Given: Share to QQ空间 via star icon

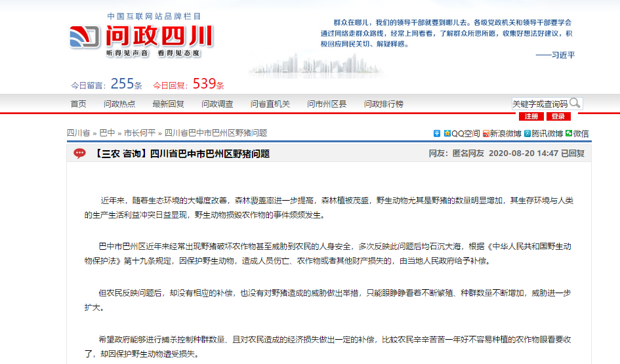Looking at the screenshot, I should coord(447,133).
